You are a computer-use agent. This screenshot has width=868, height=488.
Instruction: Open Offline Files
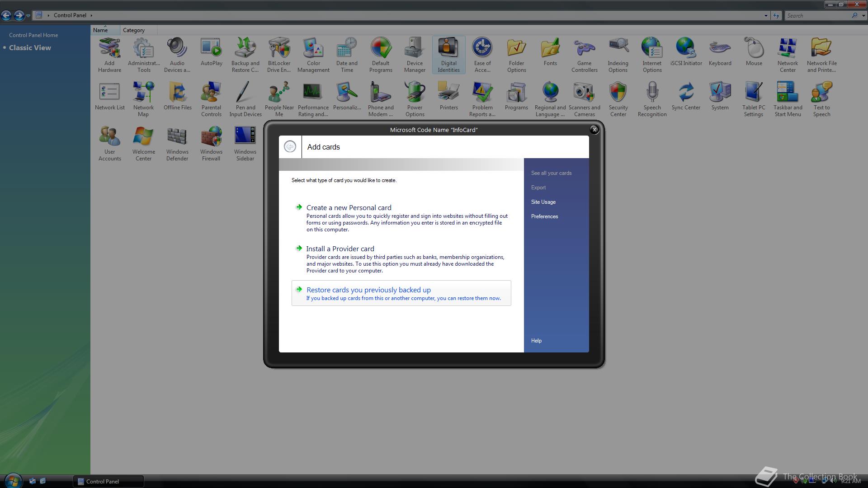177,96
